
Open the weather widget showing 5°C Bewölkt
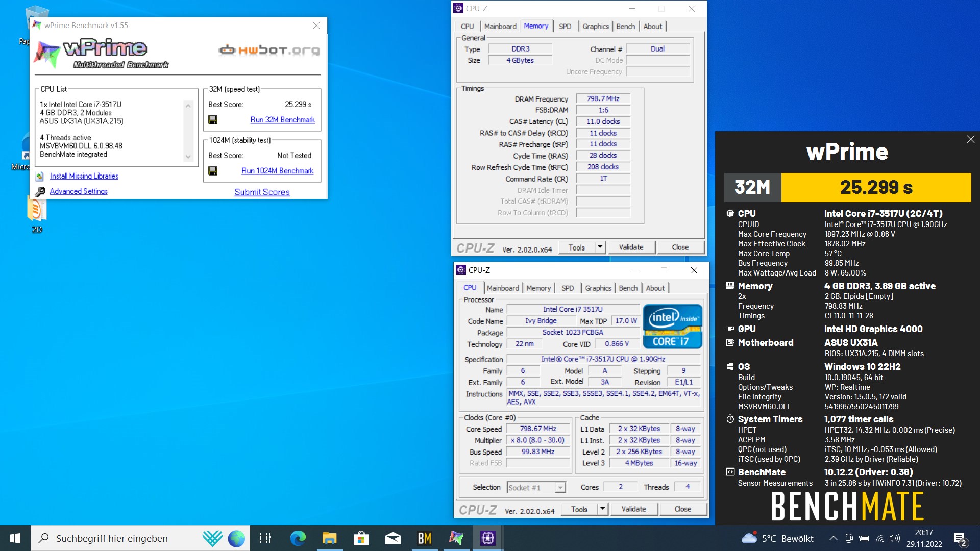click(777, 538)
